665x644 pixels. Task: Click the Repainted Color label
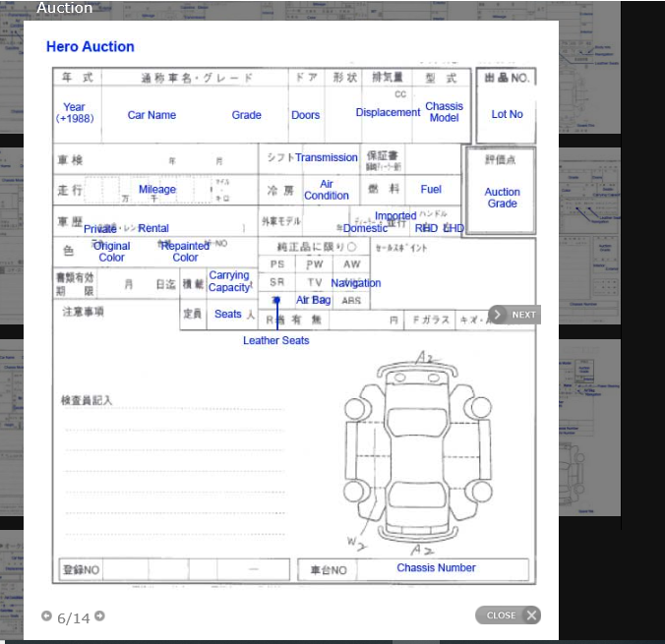tap(185, 252)
